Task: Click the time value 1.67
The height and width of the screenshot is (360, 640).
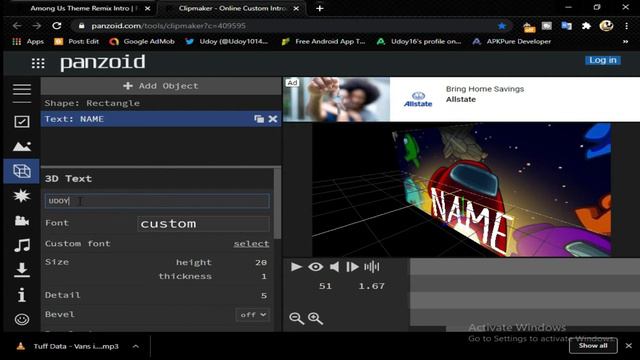Action: [x=371, y=286]
